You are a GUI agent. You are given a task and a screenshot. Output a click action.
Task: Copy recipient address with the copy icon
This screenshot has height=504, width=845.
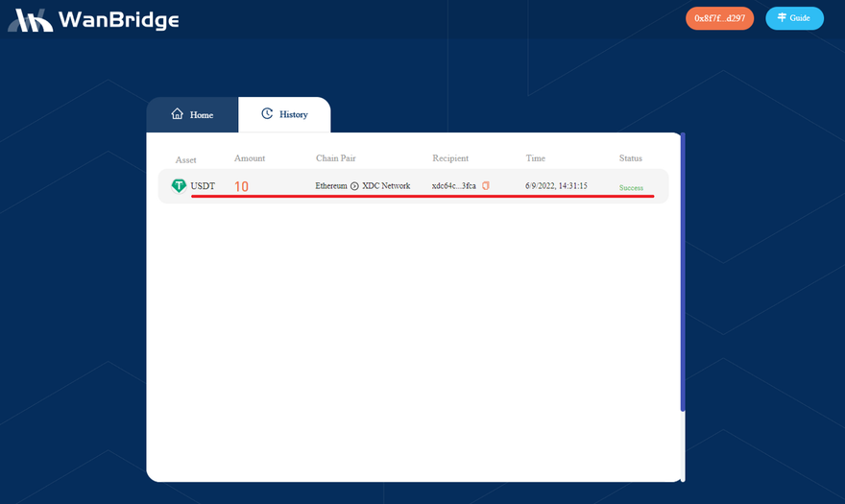click(486, 185)
